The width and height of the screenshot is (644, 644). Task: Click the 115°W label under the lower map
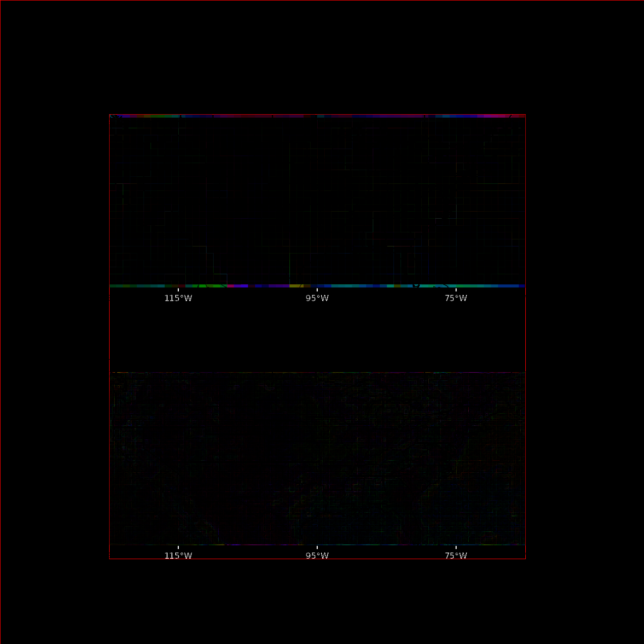[x=178, y=556]
